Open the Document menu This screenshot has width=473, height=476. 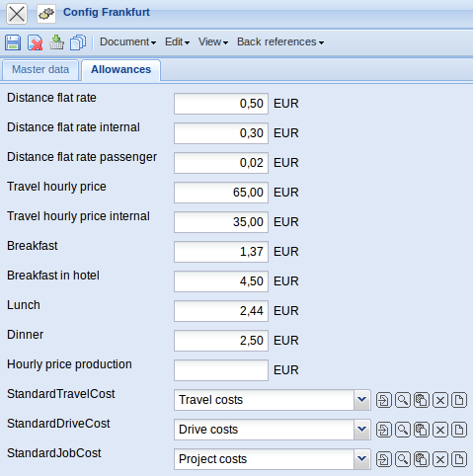tap(127, 42)
